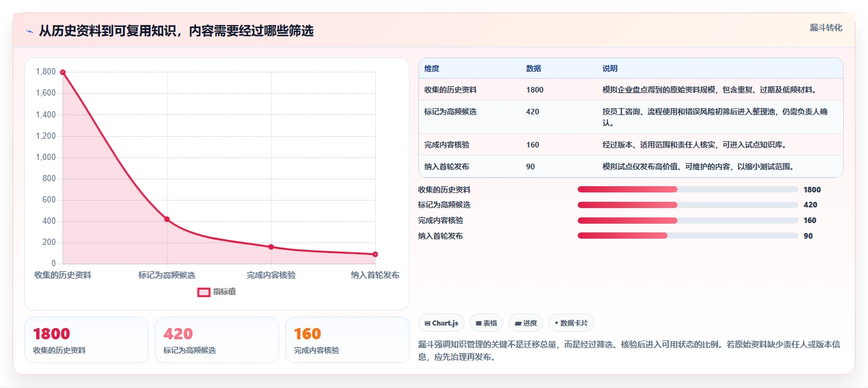Open the 420 标记为高频候选 data card
Viewport: 868px width, 388px height.
pos(217,340)
